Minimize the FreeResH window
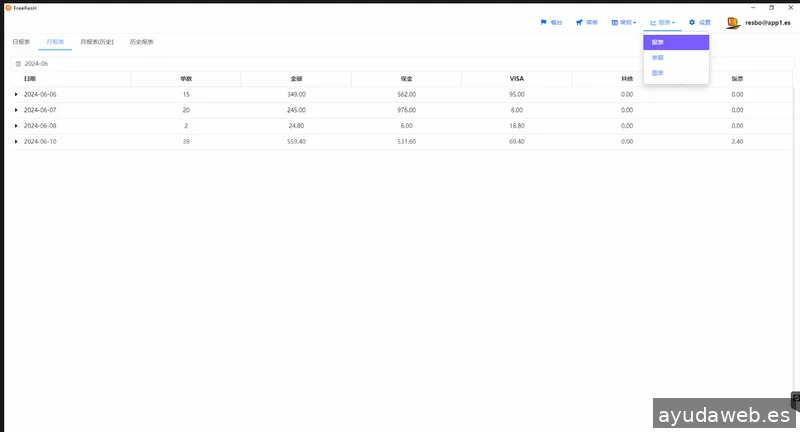This screenshot has height=432, width=800. (753, 8)
